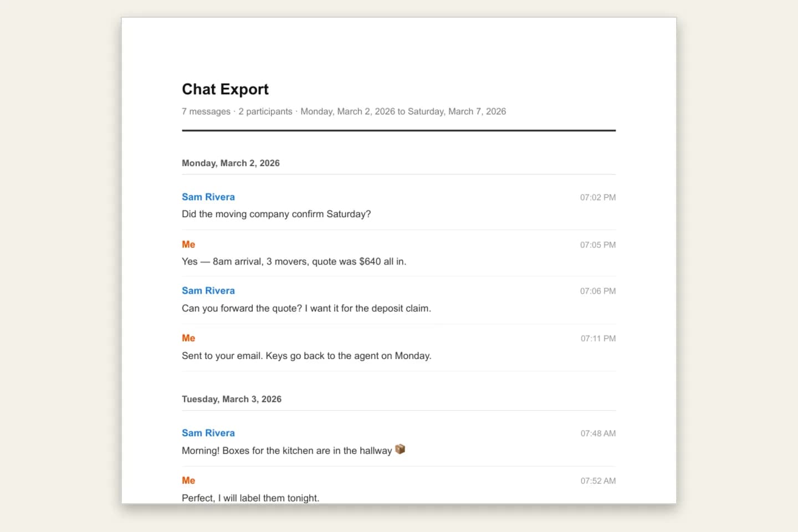Click the 07:02 PM timestamp
The width and height of the screenshot is (798, 532).
[598, 197]
